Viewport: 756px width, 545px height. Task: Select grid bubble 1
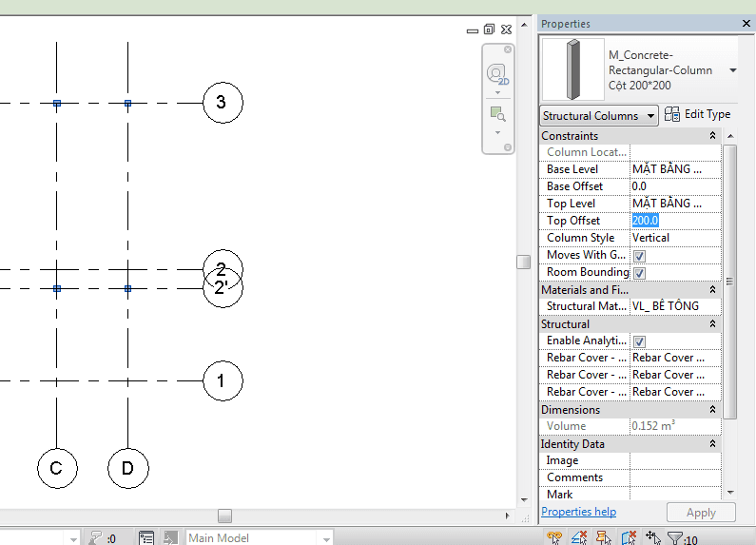(x=223, y=381)
